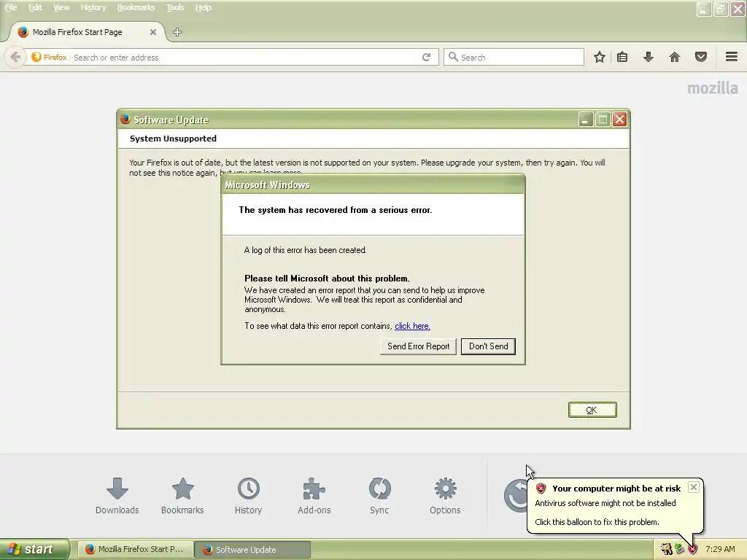This screenshot has height=560, width=747.
Task: Open the Edit menu
Action: [x=35, y=7]
